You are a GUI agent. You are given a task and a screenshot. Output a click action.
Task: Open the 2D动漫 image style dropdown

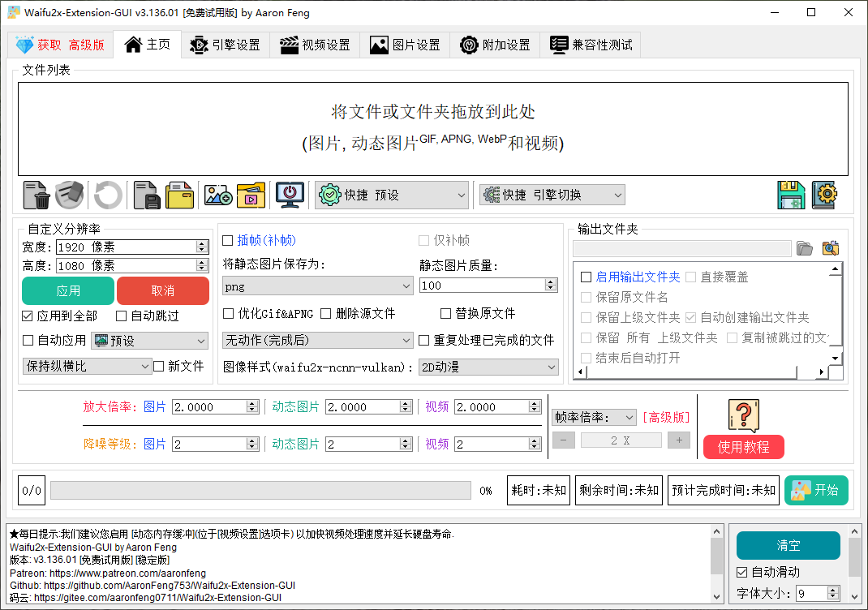coord(488,367)
